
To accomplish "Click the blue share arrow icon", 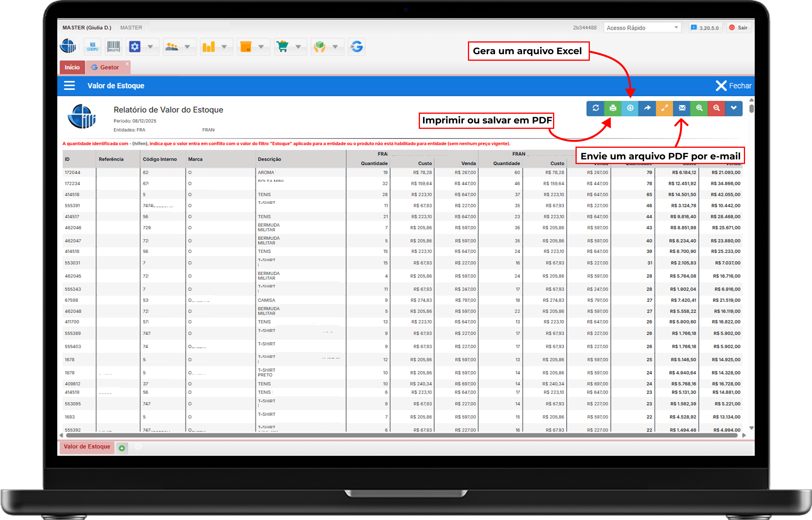I will click(647, 108).
